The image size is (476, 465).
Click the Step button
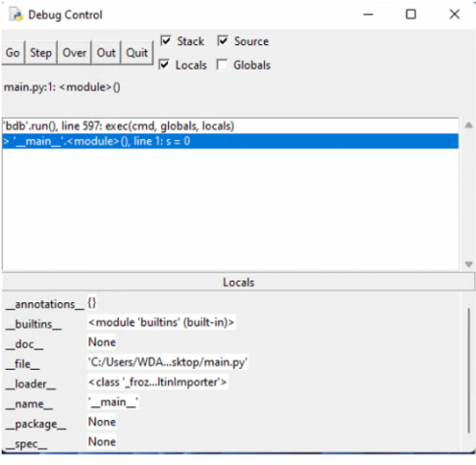41,53
